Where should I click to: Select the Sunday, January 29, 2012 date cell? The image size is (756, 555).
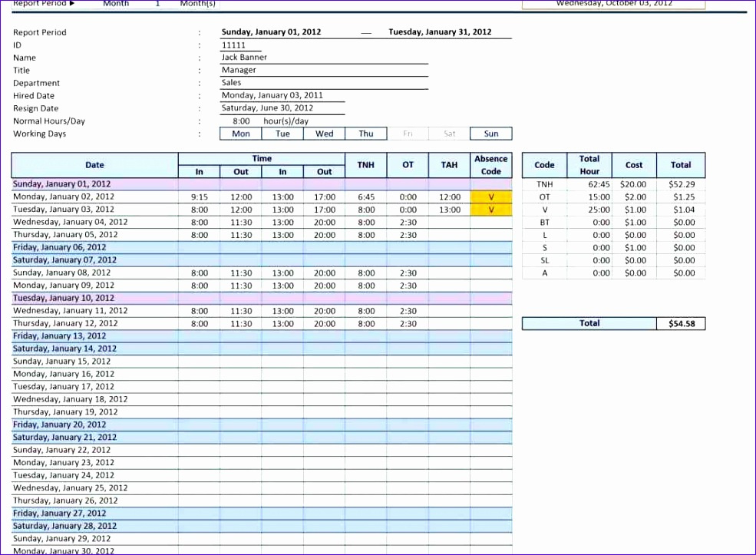tap(94, 539)
